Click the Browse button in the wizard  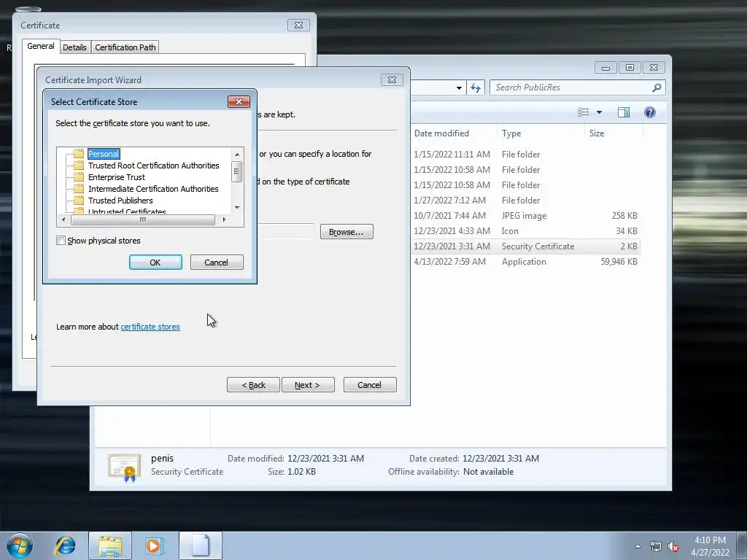click(x=347, y=232)
